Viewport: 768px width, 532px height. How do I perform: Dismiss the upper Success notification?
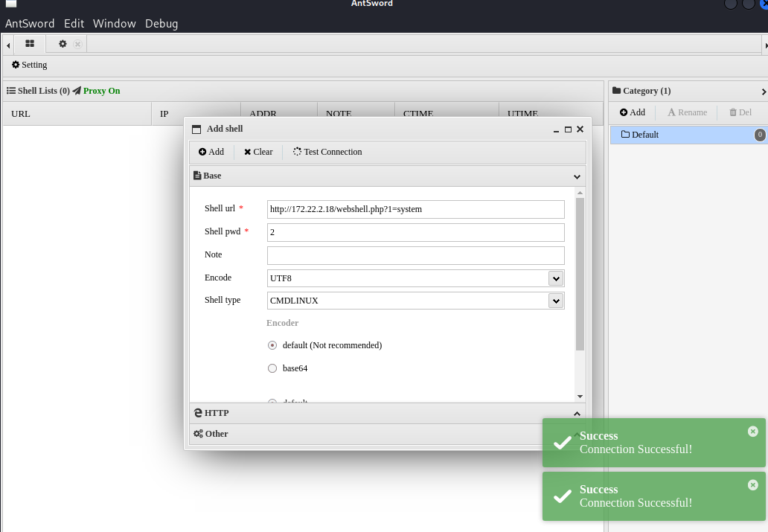point(753,431)
